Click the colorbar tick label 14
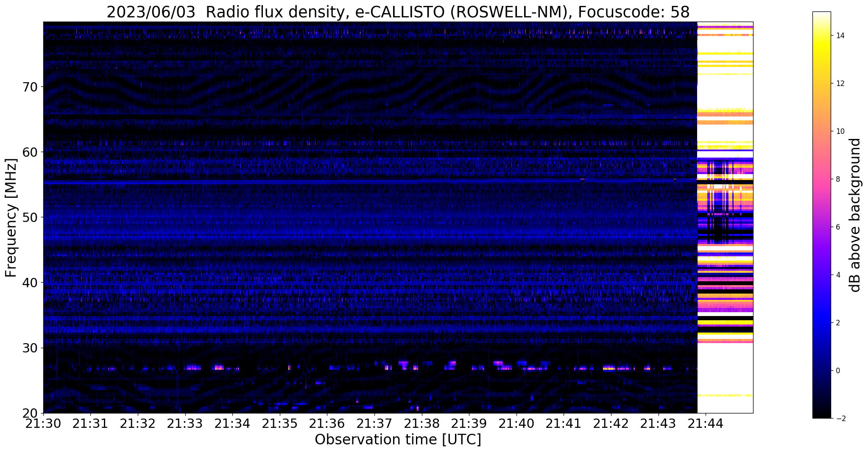Image resolution: width=868 pixels, height=452 pixels. pos(840,36)
